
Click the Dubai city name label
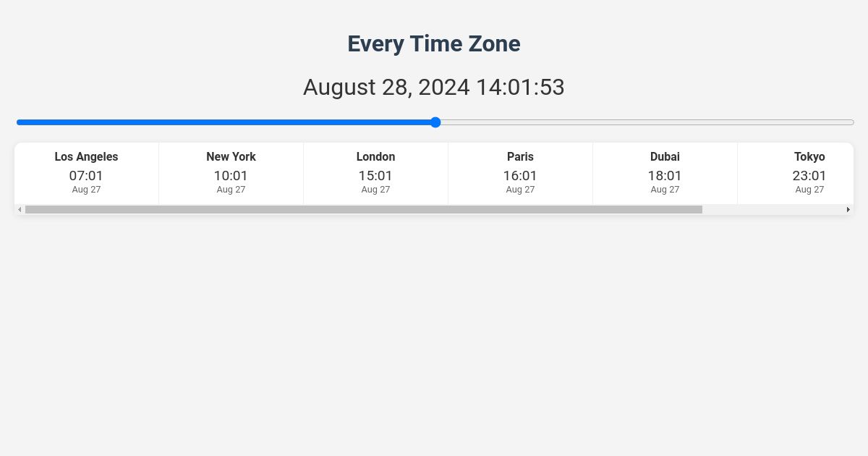(665, 156)
